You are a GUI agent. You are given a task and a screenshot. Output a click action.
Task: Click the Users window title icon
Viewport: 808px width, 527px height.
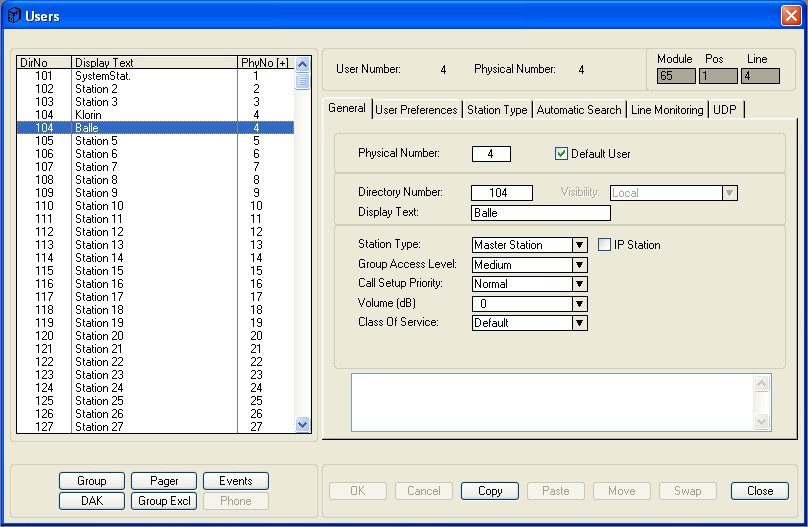pos(14,16)
